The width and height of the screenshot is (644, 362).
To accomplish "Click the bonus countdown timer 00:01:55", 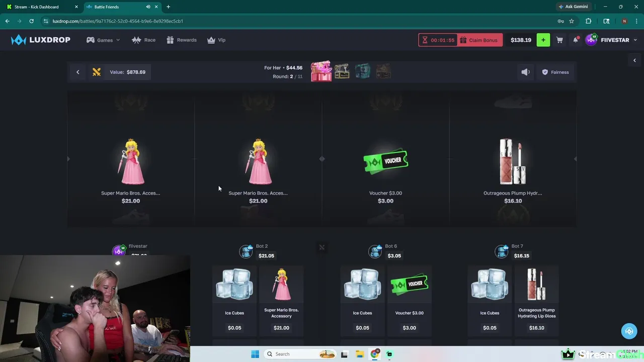I will pyautogui.click(x=438, y=40).
